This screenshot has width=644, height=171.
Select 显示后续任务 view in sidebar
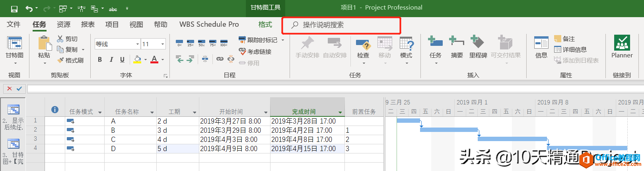tap(13, 116)
